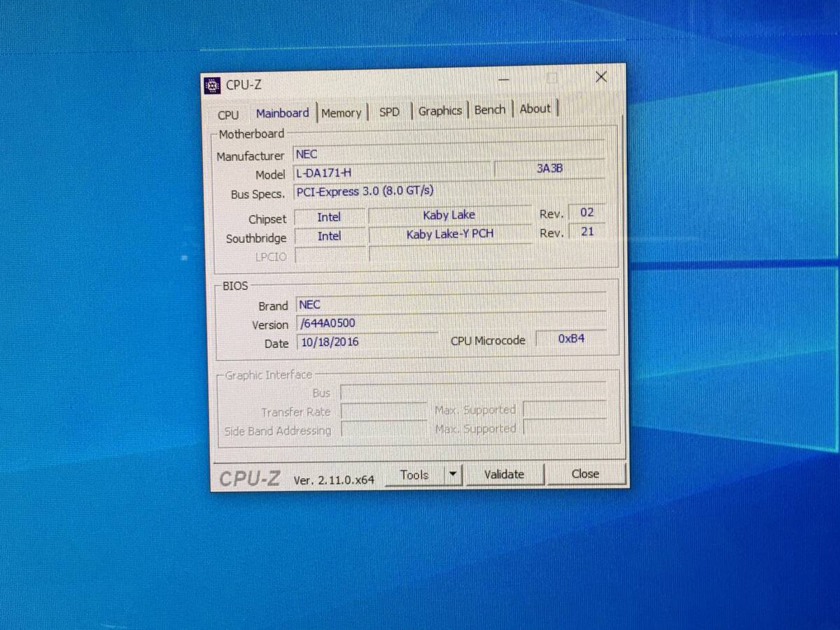Close the CPU-Z window with X
Screen dimensions: 840x630
pos(601,77)
